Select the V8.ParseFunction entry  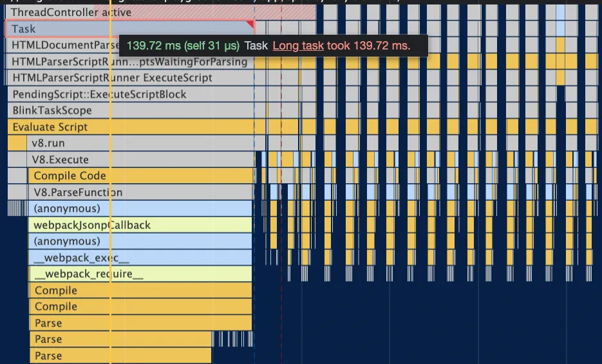140,192
